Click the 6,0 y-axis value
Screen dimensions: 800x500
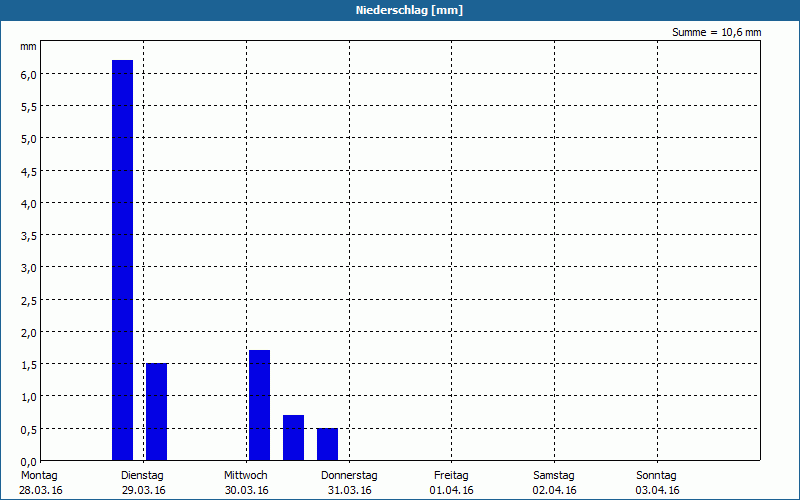pos(29,74)
